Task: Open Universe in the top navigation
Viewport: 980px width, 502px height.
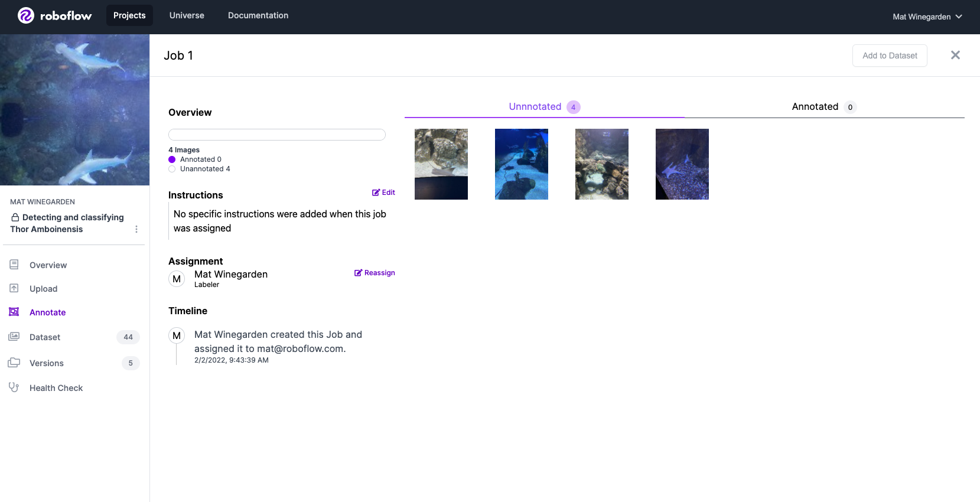Action: pyautogui.click(x=187, y=15)
